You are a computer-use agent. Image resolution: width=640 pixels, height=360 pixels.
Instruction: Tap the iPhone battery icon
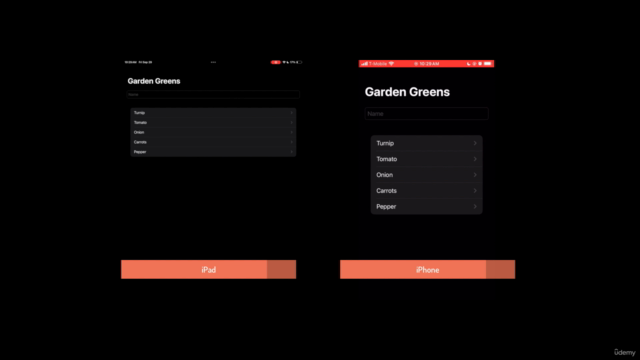pos(488,64)
